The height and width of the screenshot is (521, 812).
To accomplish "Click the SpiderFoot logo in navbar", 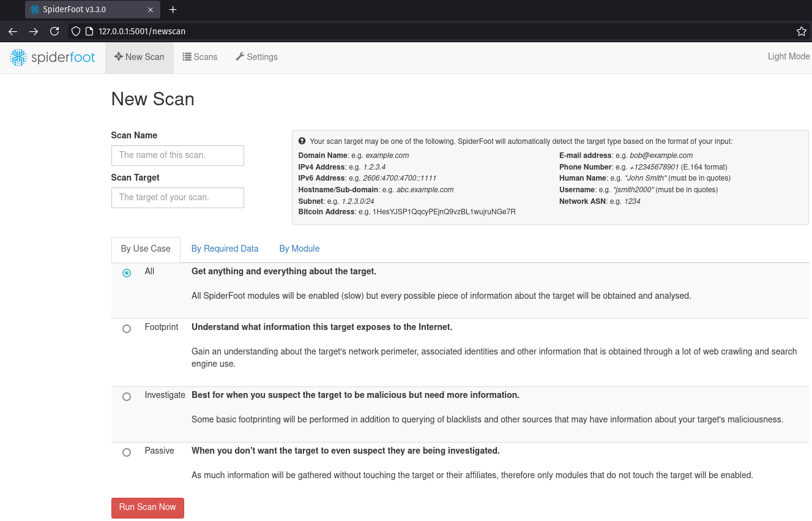I will point(53,58).
